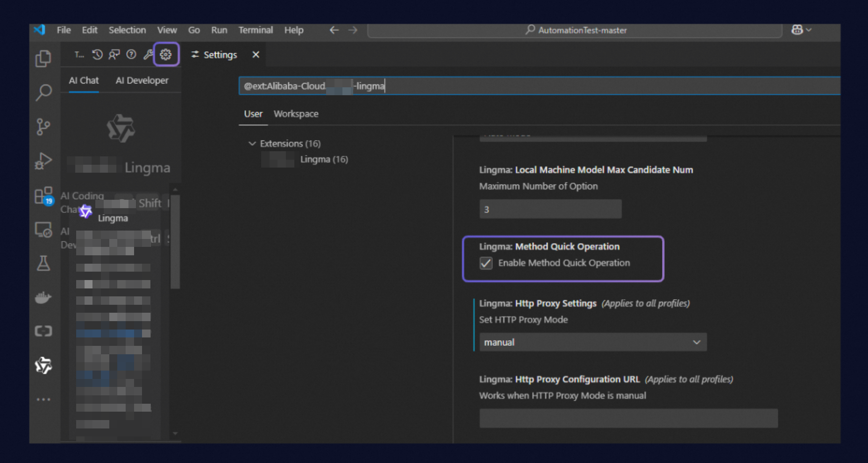Click the bracket-shaped icon in activity bar
Image resolution: width=868 pixels, height=463 pixels.
point(43,331)
